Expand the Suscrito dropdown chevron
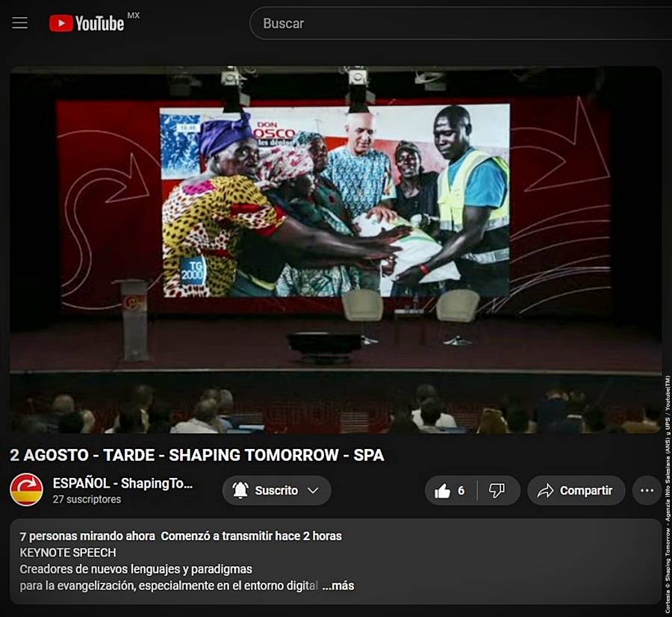 pos(314,490)
